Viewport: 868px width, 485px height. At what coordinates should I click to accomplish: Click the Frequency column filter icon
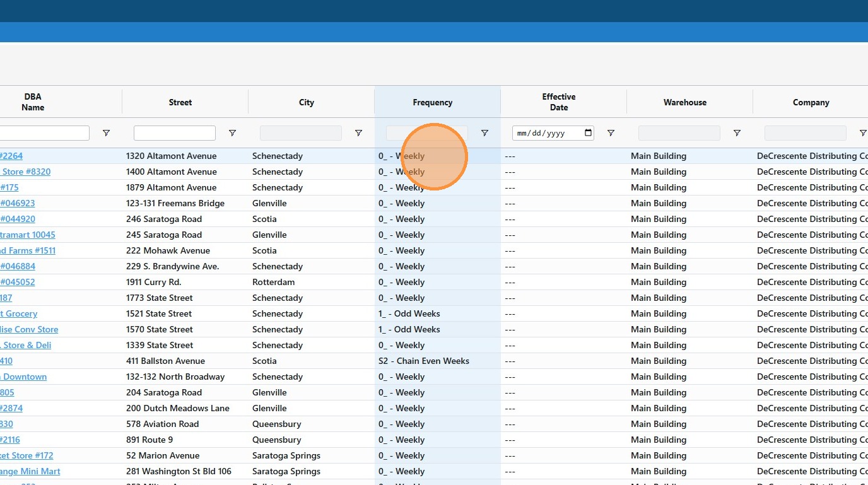[484, 133]
